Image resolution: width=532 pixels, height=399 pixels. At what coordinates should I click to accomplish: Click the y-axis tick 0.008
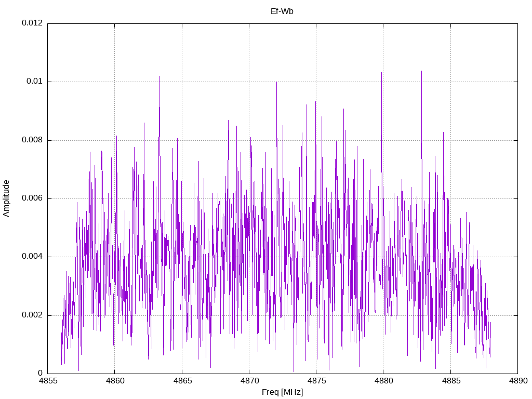coord(32,140)
